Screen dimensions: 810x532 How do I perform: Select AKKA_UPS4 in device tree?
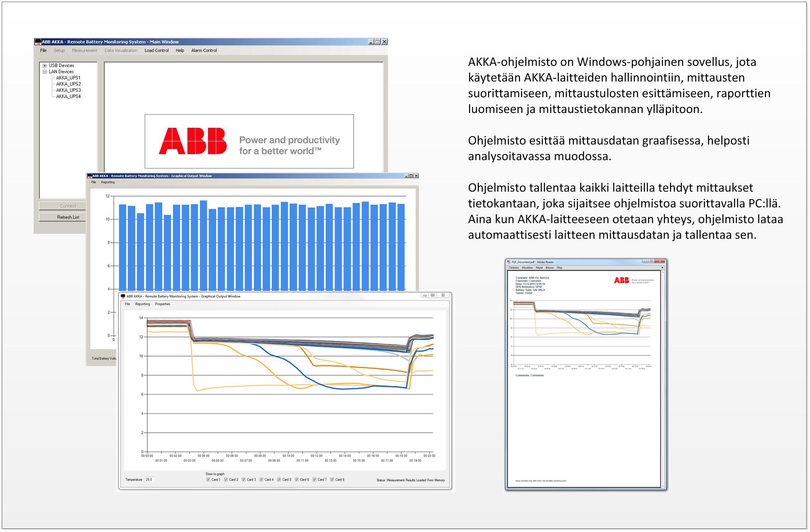coord(68,96)
